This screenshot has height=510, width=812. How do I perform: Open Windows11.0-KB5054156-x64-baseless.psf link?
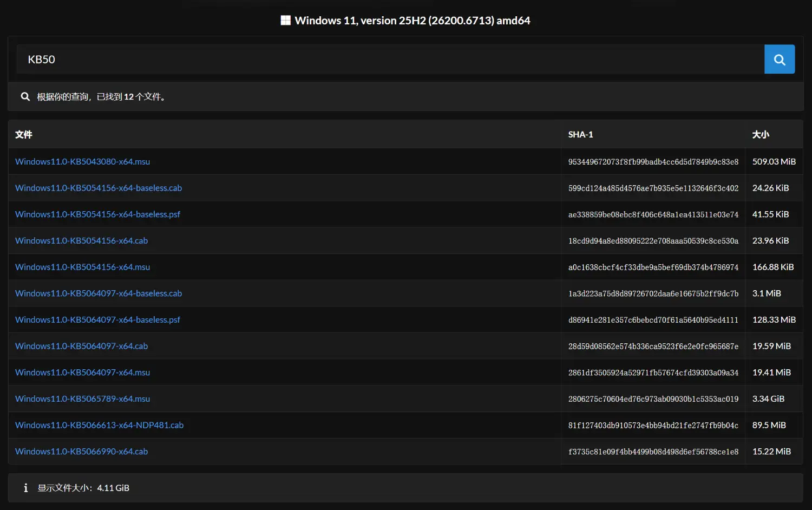(97, 214)
